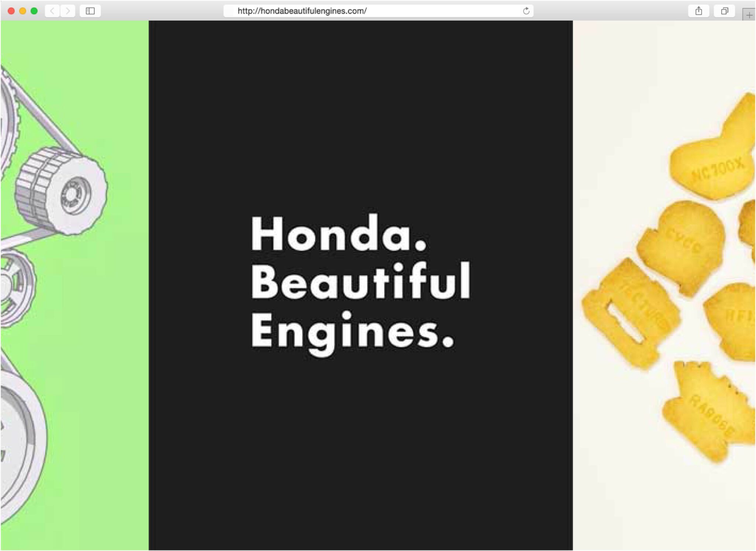Open the engine-shaped cookies photo panel
The image size is (756, 551).
point(664,285)
